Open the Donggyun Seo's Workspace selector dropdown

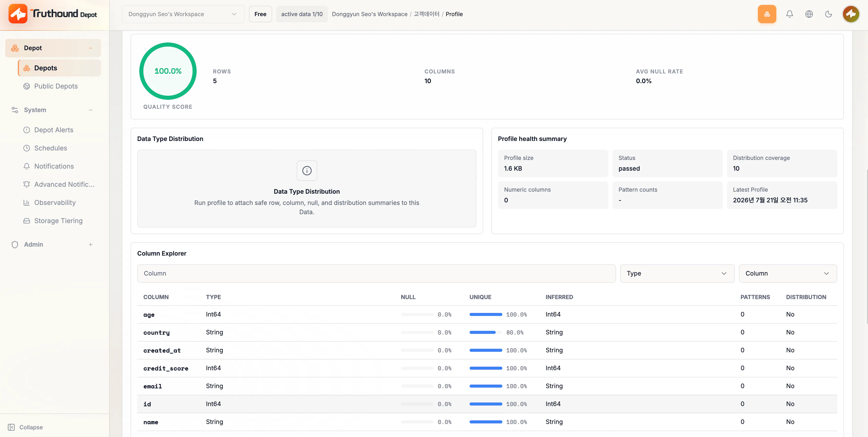click(x=183, y=14)
